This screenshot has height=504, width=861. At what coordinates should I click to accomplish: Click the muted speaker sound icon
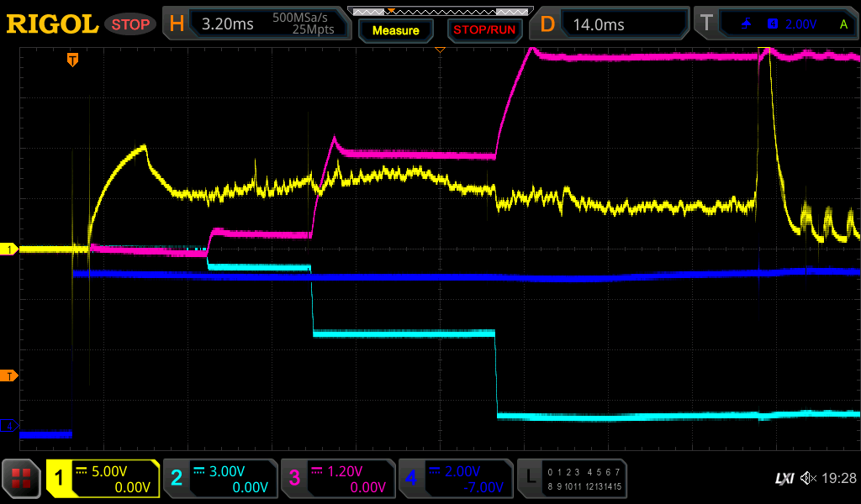pyautogui.click(x=808, y=479)
